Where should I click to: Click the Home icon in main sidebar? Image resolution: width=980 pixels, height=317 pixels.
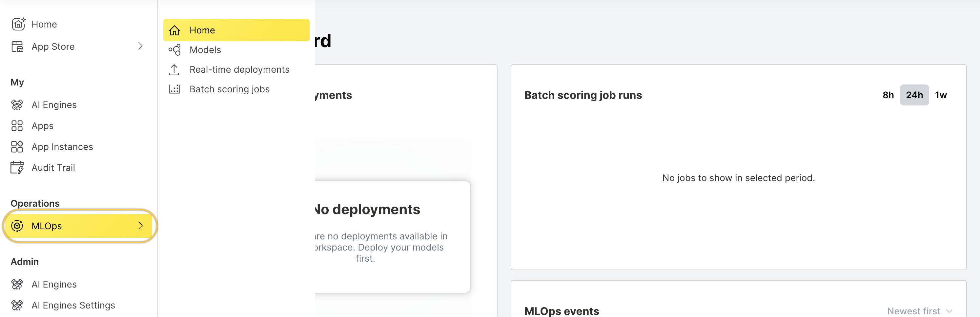18,24
